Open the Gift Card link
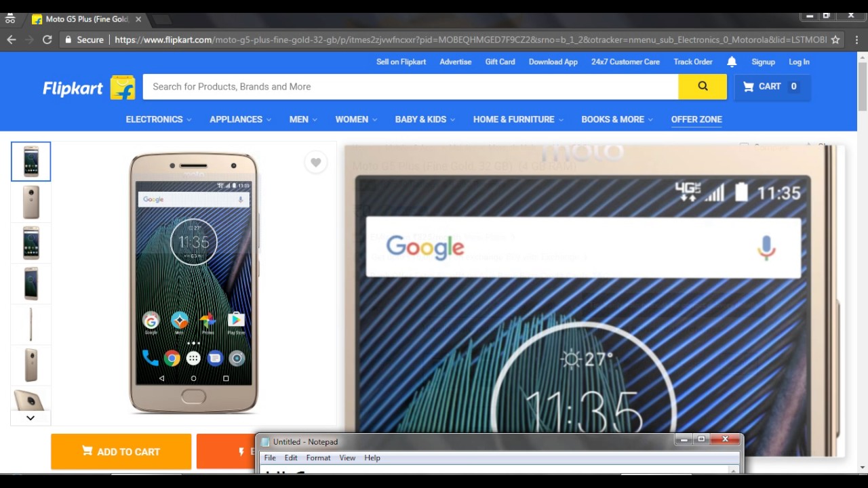Image resolution: width=868 pixels, height=488 pixels. click(x=500, y=62)
